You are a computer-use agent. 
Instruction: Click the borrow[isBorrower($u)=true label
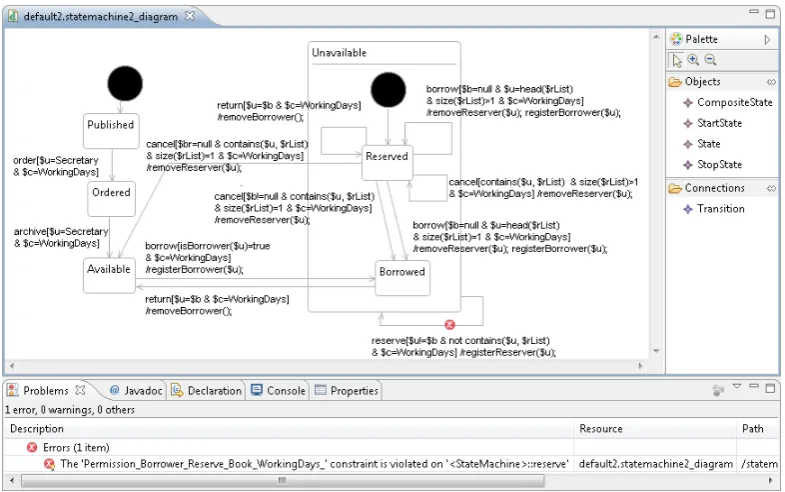click(x=207, y=258)
